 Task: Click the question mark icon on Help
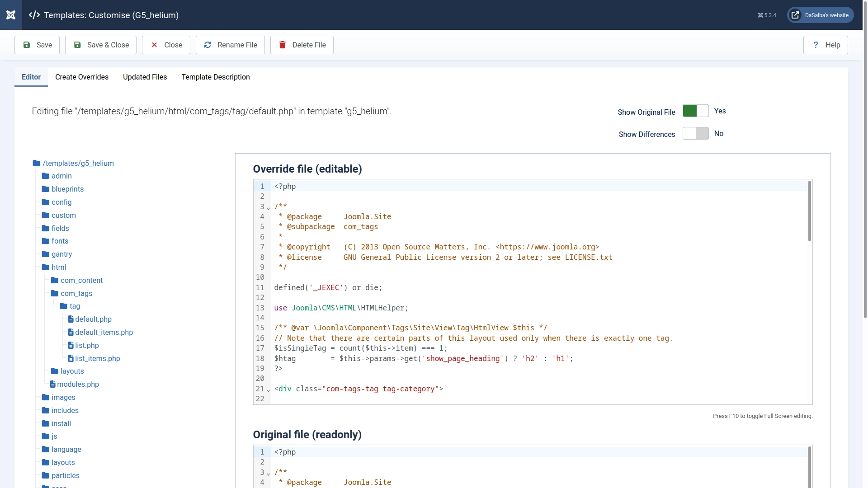[816, 45]
